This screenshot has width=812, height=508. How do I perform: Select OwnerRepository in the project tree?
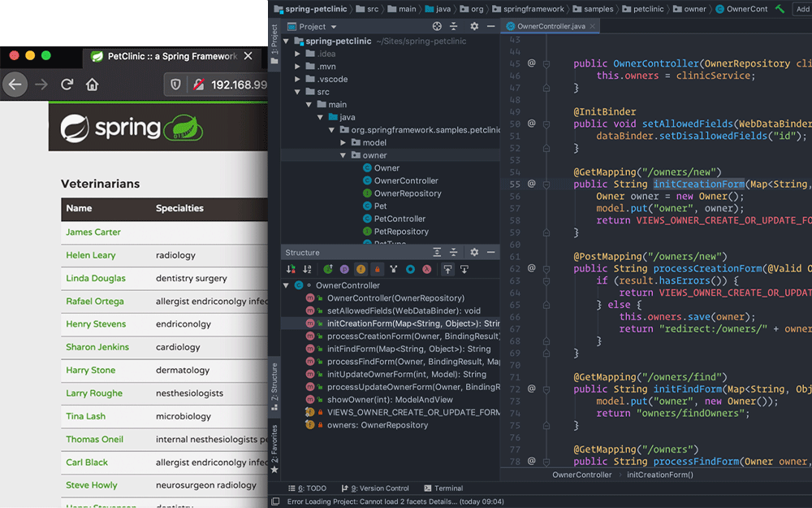pos(407,193)
